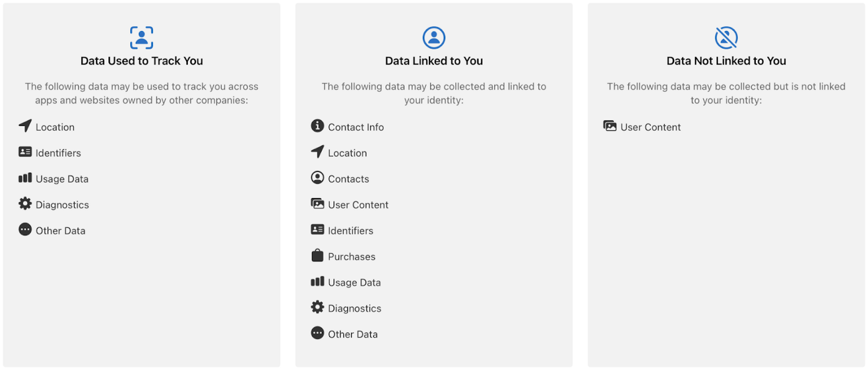Click the Location arrow icon under tracking data
Viewport: 868px width, 370px height.
(25, 126)
